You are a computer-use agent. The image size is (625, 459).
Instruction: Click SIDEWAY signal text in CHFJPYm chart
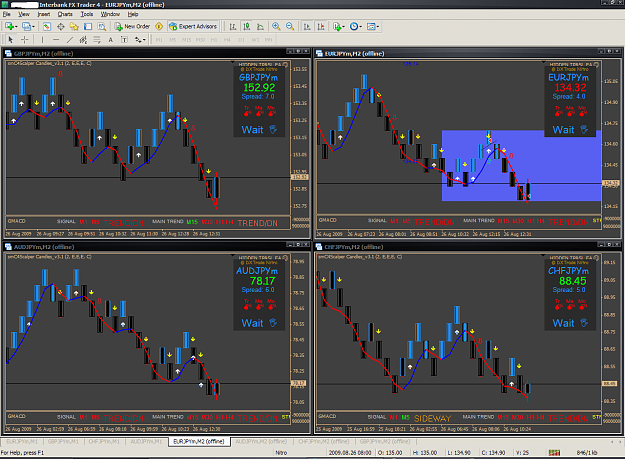432,418
